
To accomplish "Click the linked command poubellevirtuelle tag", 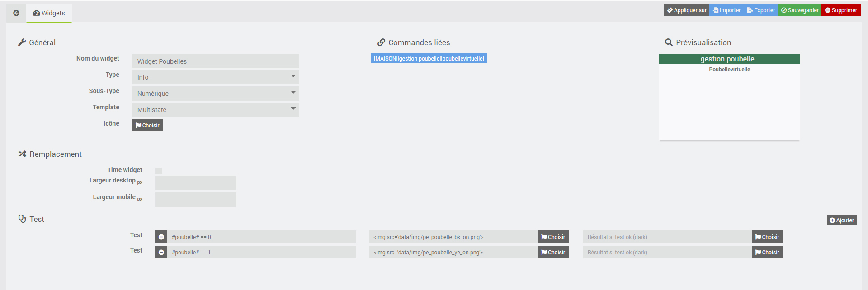I will pos(429,59).
